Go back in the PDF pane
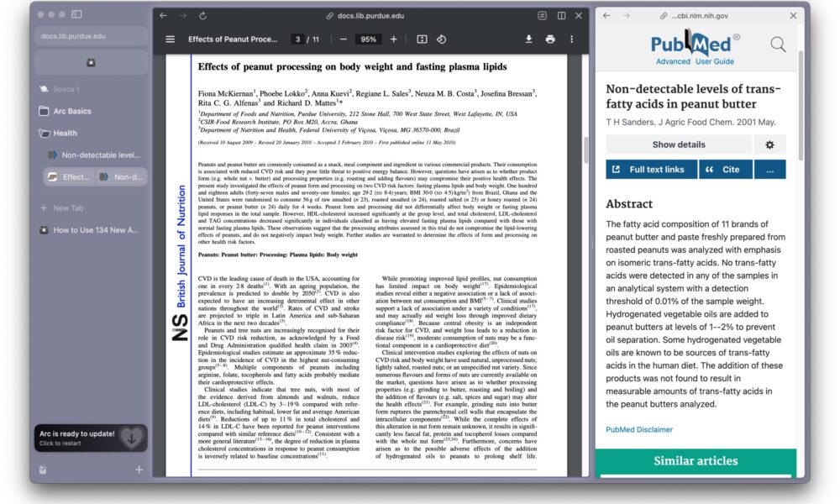 pos(164,15)
